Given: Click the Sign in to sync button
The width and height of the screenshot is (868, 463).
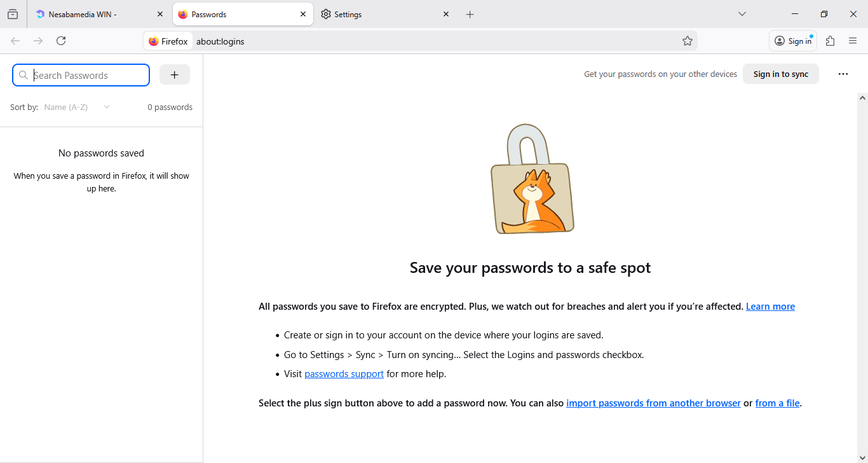Looking at the screenshot, I should pos(780,74).
